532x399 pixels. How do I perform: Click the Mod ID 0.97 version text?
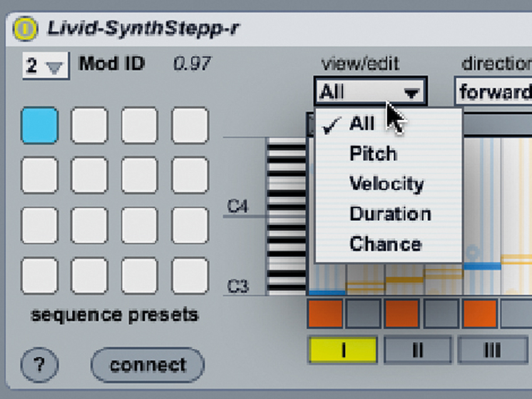pyautogui.click(x=192, y=64)
